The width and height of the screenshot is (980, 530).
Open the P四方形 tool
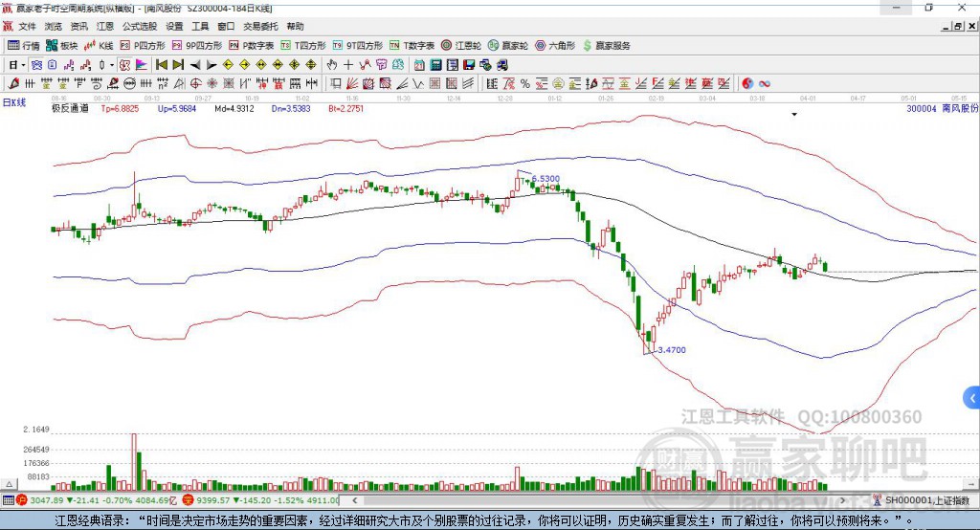click(143, 46)
